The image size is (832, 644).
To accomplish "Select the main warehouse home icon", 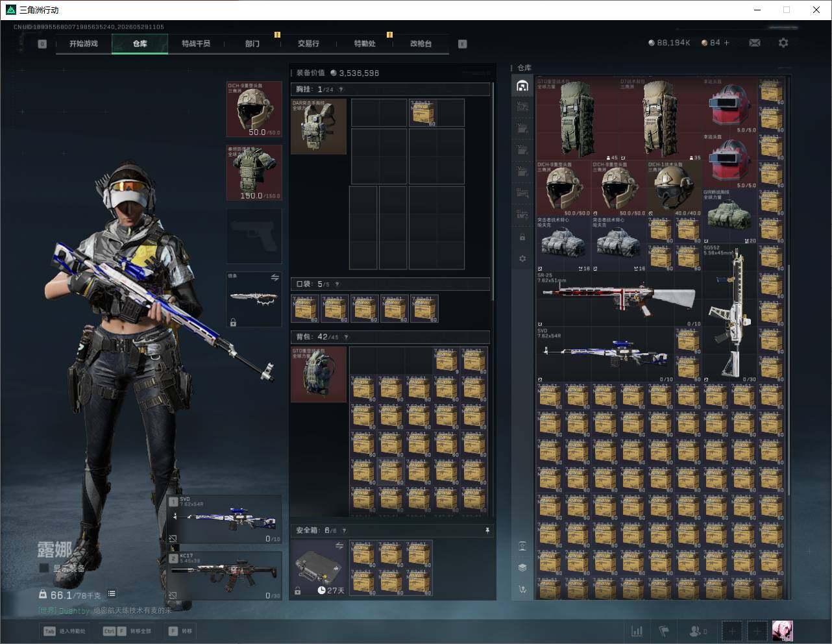I will coord(522,86).
